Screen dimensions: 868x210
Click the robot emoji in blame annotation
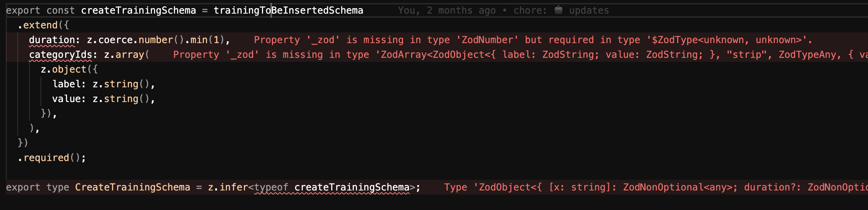(x=559, y=10)
